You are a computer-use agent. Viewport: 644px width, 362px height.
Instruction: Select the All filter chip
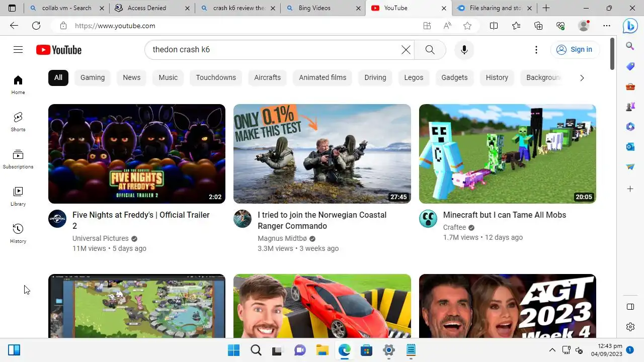click(58, 77)
